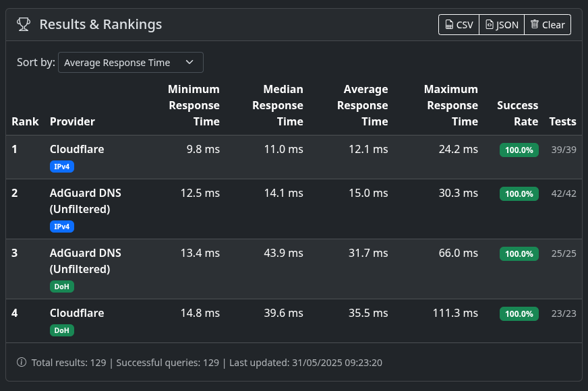This screenshot has height=391, width=588.
Task: Click the 12.1 ms average time cell
Action: [368, 149]
